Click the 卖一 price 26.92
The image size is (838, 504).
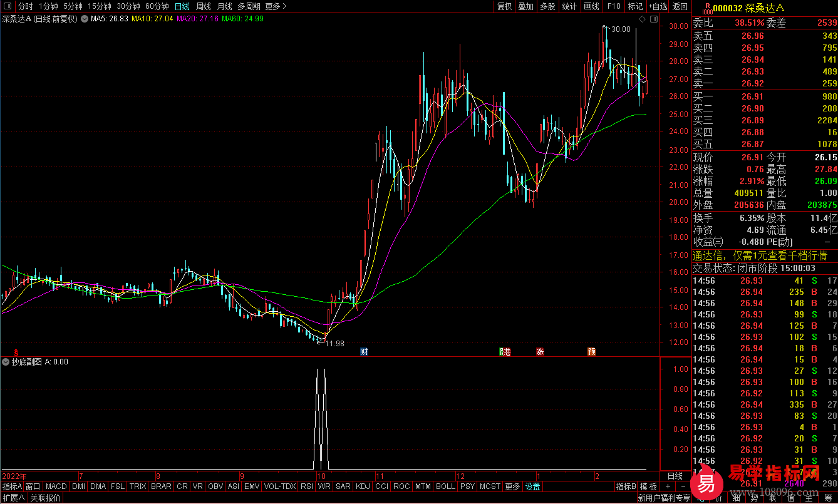pyautogui.click(x=753, y=83)
